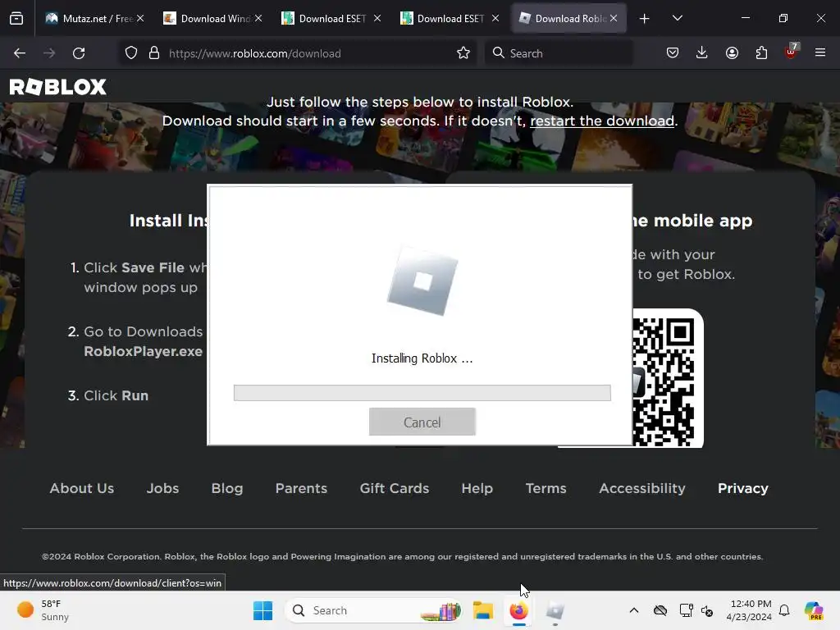Open the Accessibility footer link
The width and height of the screenshot is (840, 630).
(642, 489)
